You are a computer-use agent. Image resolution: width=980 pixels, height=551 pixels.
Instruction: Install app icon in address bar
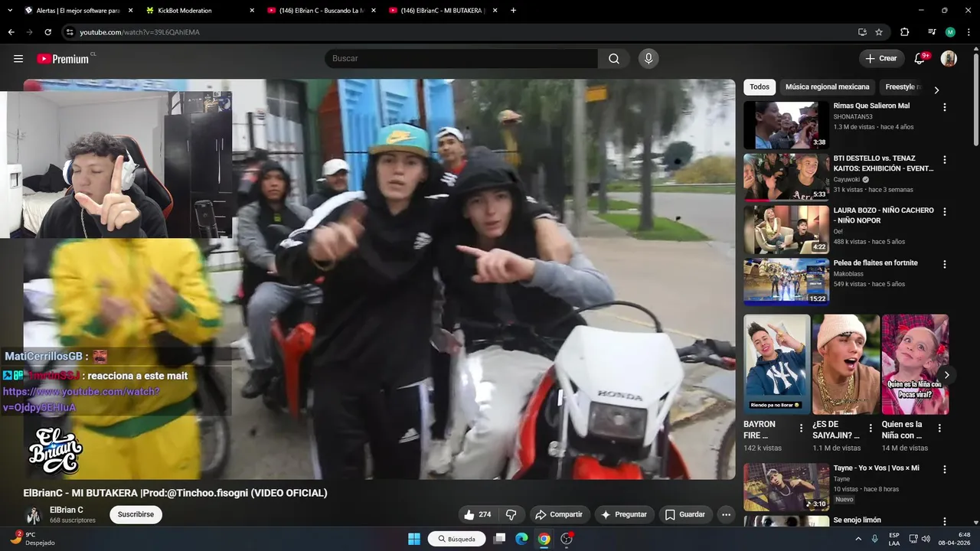862,32
